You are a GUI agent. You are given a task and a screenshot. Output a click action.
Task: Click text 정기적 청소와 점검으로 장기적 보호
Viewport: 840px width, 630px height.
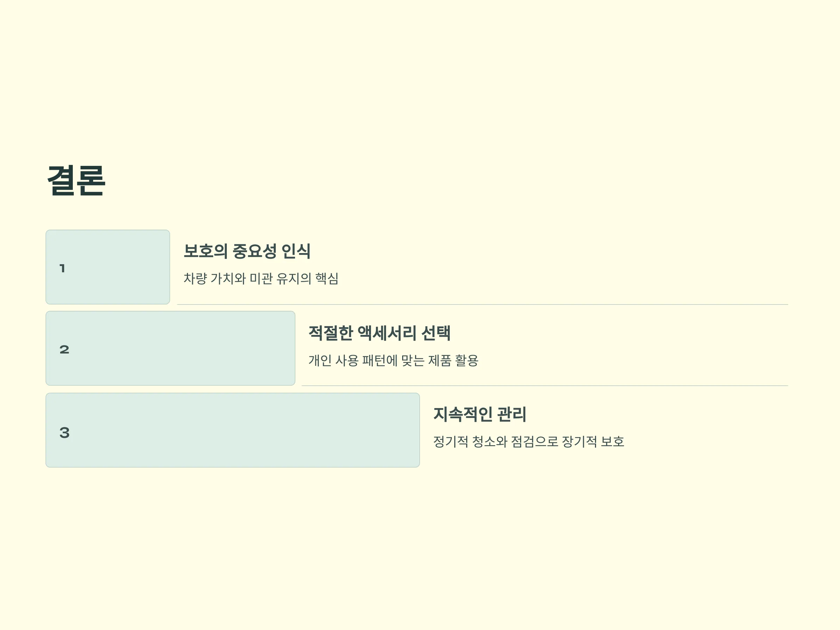528,441
